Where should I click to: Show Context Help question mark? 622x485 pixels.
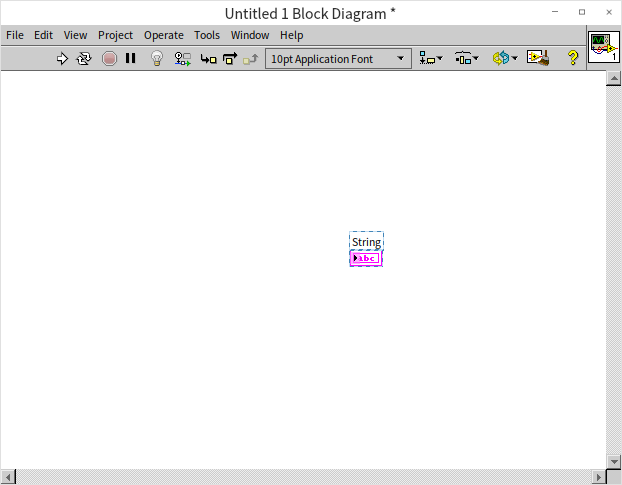click(x=573, y=59)
